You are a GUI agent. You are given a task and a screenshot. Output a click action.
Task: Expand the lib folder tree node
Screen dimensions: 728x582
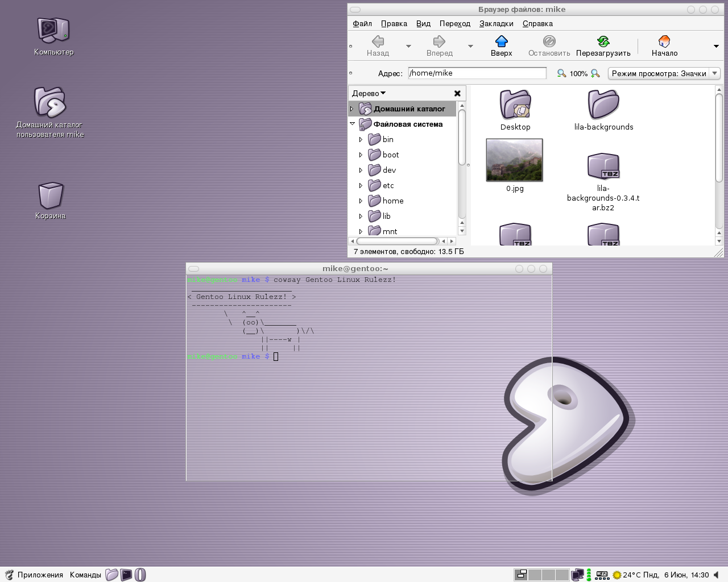pyautogui.click(x=361, y=216)
